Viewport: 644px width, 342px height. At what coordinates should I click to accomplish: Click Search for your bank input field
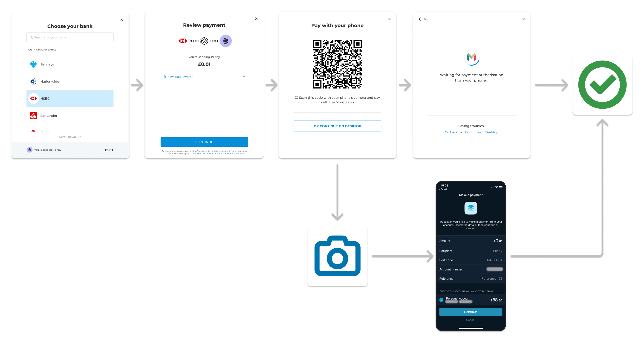tap(70, 37)
